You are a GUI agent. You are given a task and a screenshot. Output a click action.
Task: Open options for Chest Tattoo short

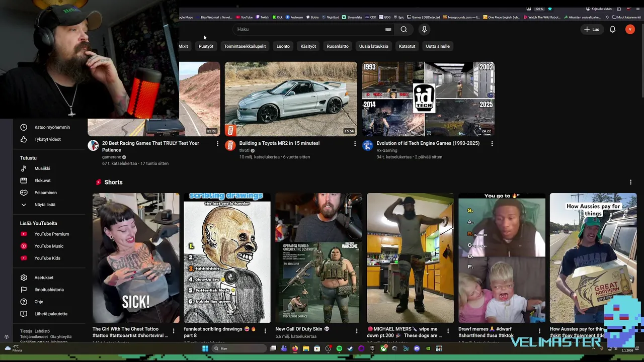174,331
